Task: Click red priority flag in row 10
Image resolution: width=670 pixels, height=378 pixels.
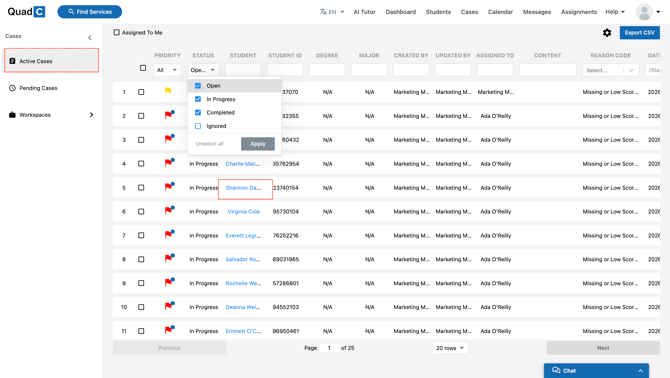Action: pos(169,306)
